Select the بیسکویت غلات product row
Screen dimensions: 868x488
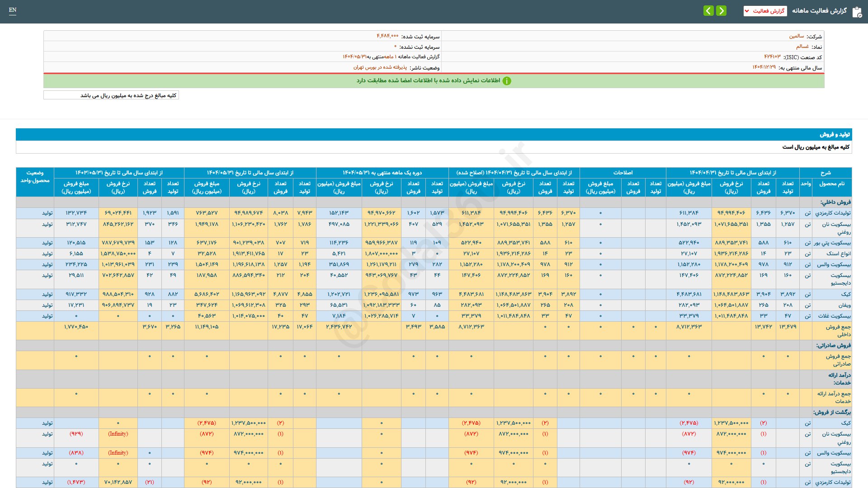coord(434,316)
